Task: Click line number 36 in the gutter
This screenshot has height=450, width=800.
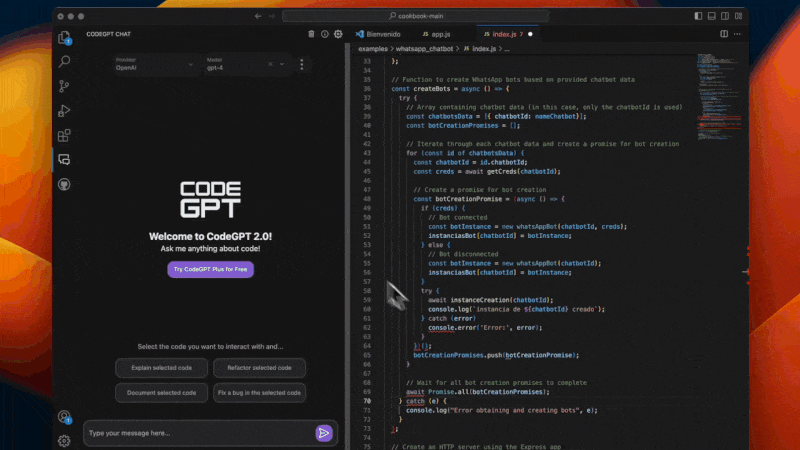Action: 367,89
